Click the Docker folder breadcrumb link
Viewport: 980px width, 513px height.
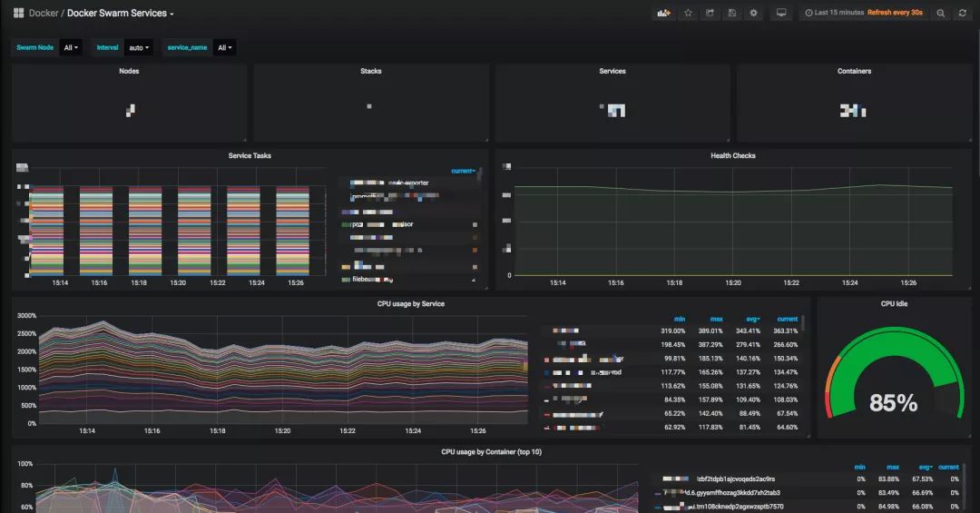click(x=44, y=13)
